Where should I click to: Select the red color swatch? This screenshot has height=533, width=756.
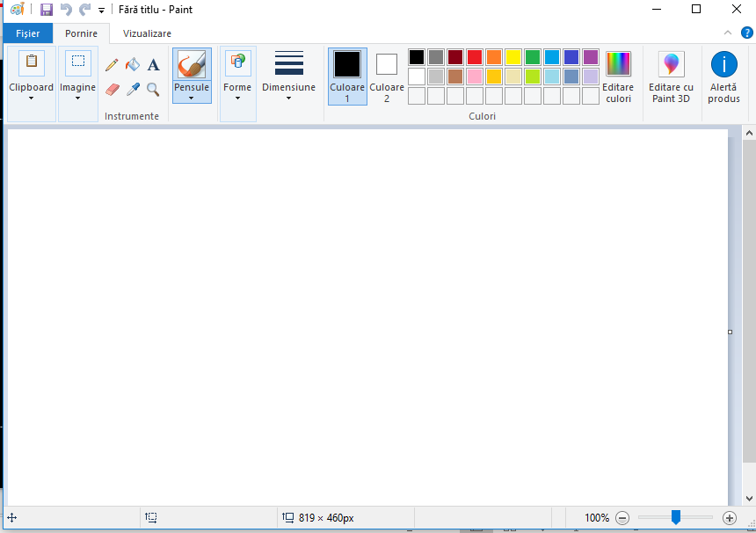click(x=474, y=56)
